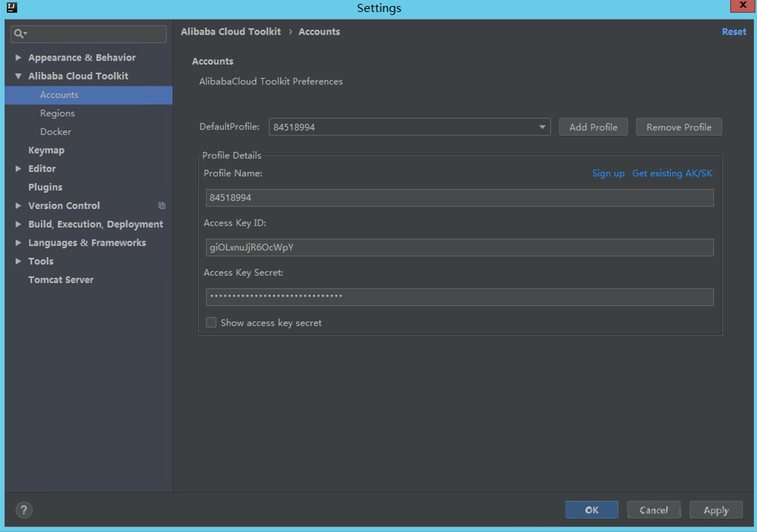Open the Plugins settings
Viewport: 757px width, 532px height.
click(45, 187)
